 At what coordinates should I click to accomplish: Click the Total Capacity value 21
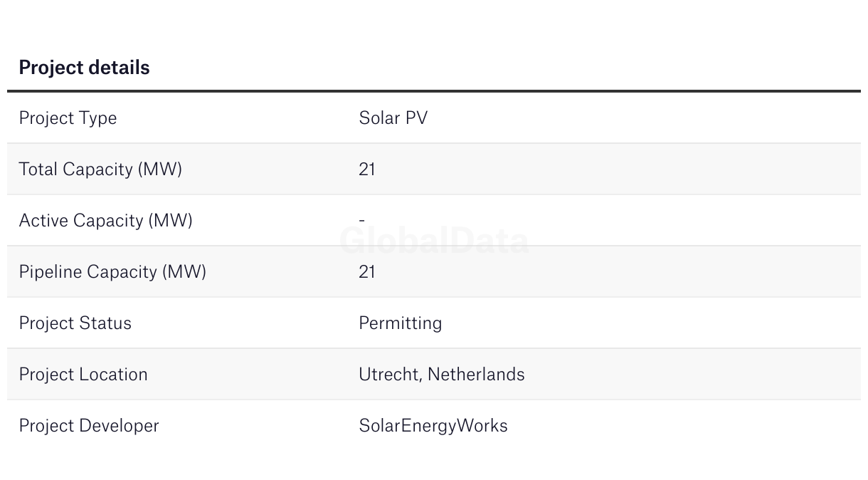click(x=367, y=169)
